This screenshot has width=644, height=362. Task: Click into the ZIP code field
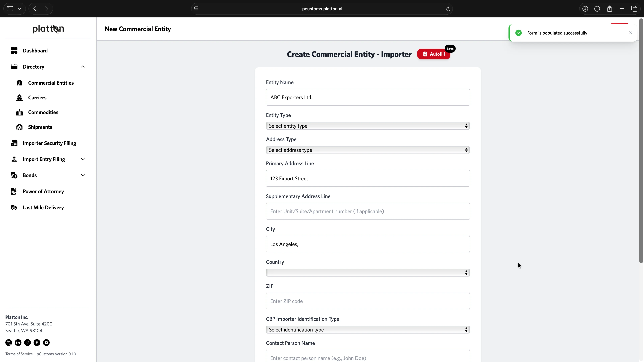[x=367, y=301]
